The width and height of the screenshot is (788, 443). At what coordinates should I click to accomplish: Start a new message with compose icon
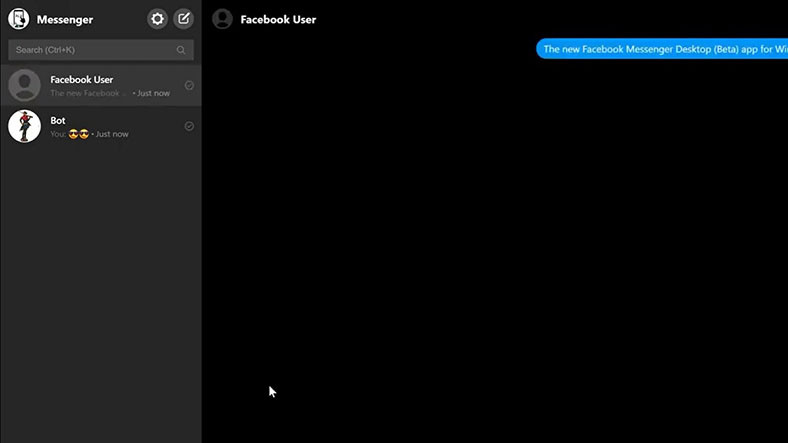[183, 19]
